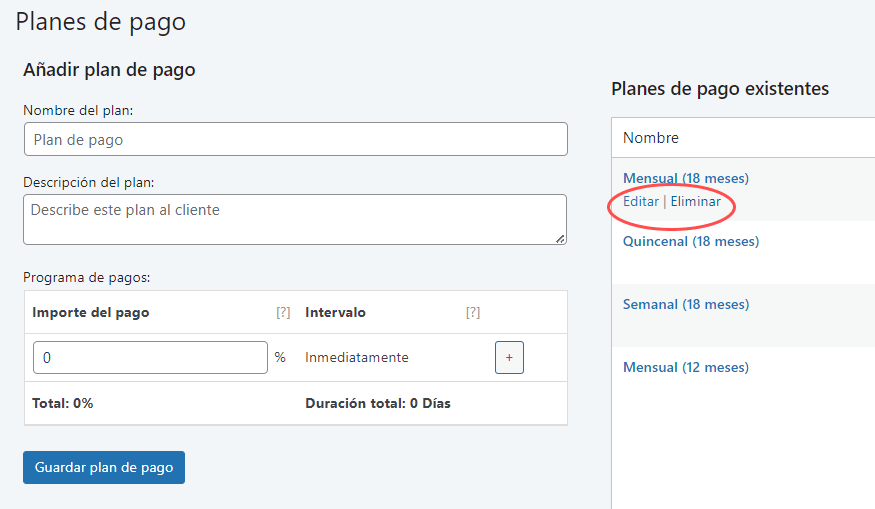
Task: Click Editar under Mensual (18 meses)
Action: [x=641, y=201]
